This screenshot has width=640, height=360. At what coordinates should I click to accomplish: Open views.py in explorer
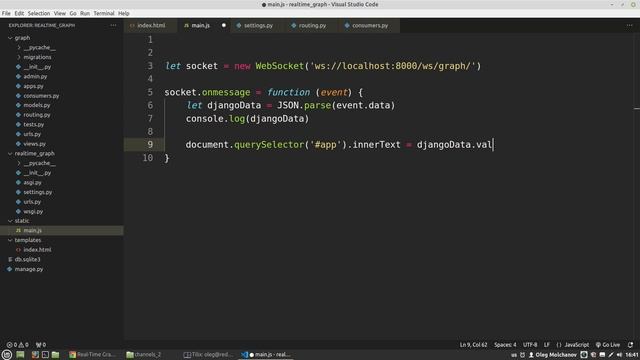tap(34, 144)
